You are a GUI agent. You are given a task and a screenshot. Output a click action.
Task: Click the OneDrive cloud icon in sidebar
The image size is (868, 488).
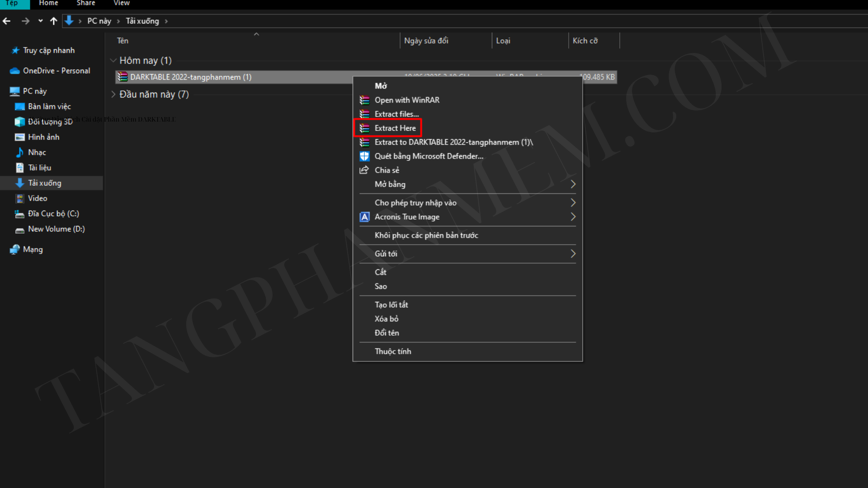tap(15, 70)
